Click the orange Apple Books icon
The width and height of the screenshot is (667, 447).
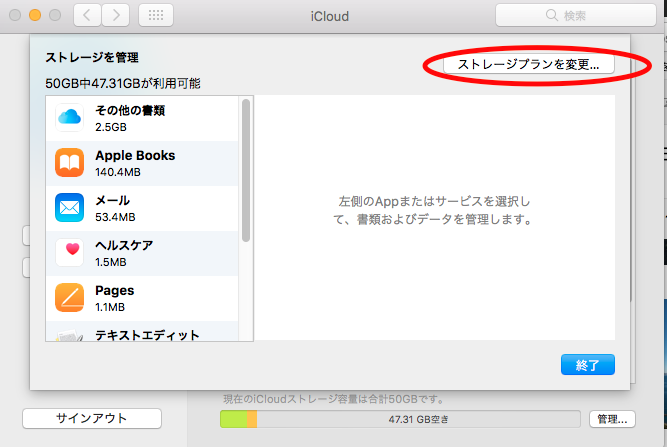pyautogui.click(x=69, y=162)
